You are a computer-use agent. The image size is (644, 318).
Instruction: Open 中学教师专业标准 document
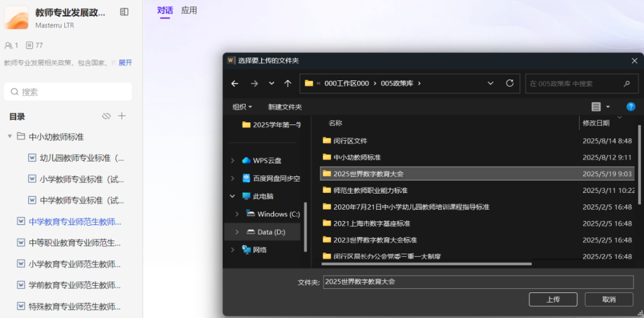(x=82, y=201)
